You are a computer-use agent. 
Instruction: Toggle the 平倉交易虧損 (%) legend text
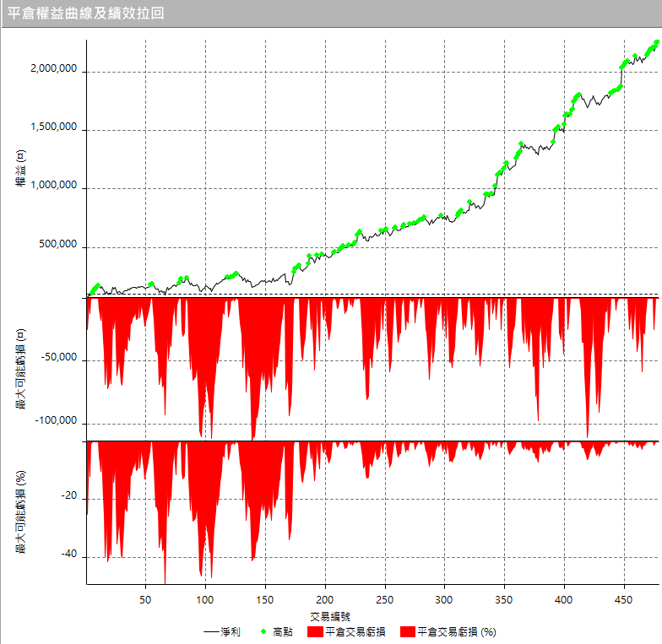point(456,631)
